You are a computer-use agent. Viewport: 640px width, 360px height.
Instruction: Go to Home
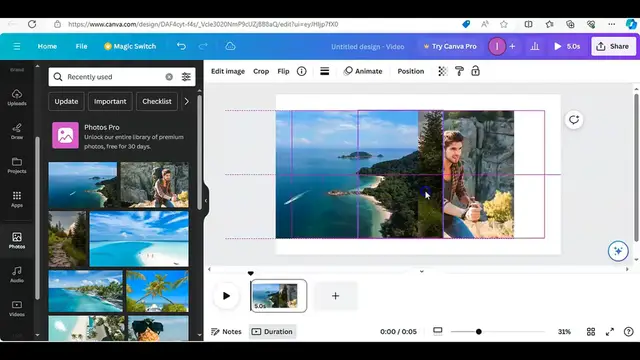point(47,46)
